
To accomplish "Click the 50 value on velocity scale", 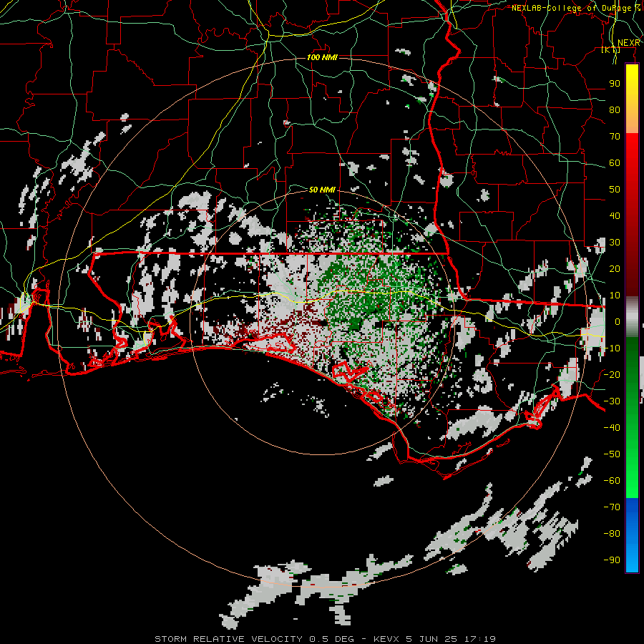I will click(615, 190).
